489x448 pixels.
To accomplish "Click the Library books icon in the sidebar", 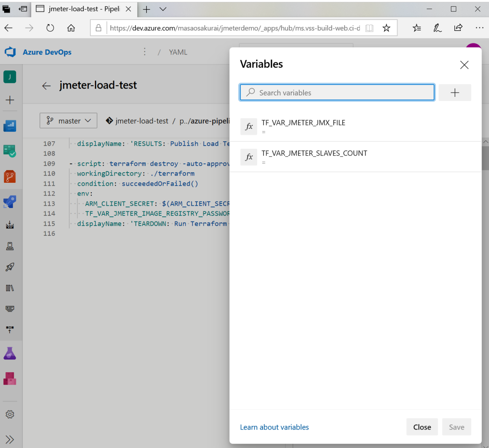I will point(10,288).
